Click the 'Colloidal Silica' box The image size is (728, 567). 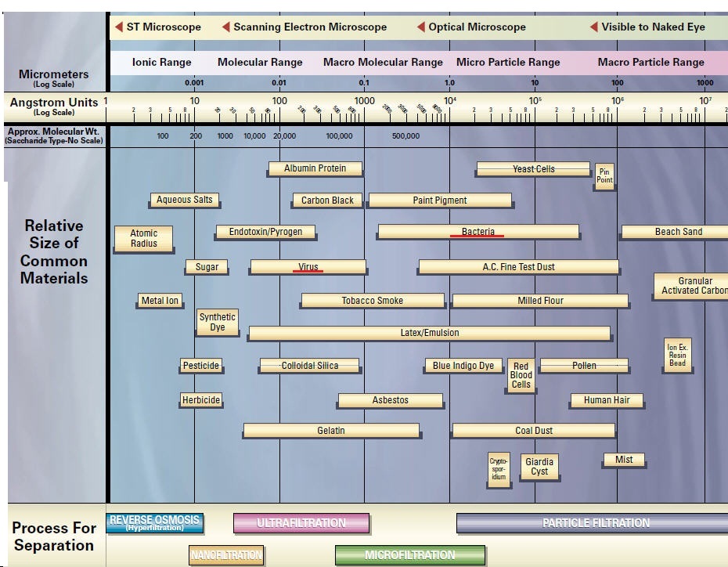click(310, 366)
